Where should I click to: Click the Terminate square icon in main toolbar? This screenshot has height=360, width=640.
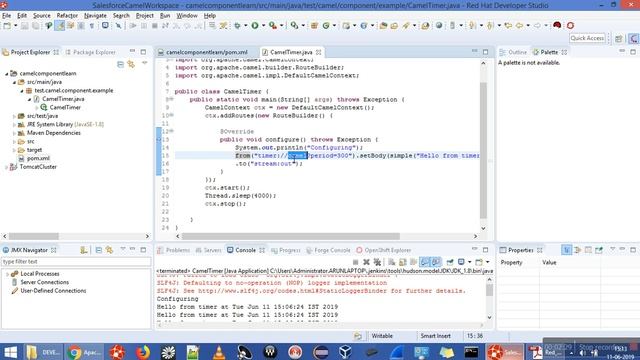click(x=155, y=26)
